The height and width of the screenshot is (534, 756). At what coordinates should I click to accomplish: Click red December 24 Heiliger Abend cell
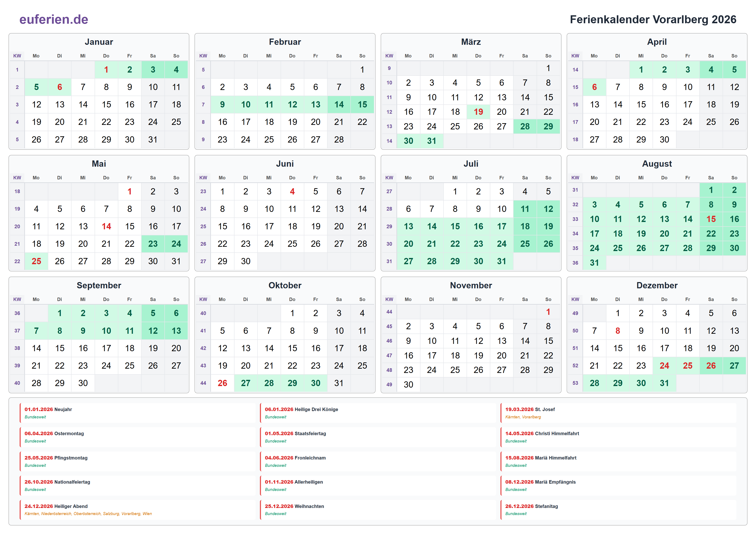point(664,366)
